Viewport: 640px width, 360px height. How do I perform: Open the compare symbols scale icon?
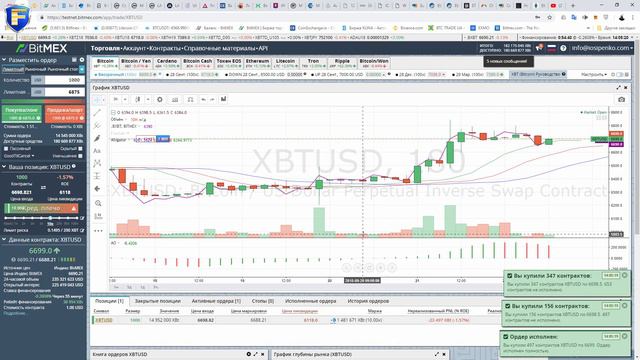tap(190, 100)
